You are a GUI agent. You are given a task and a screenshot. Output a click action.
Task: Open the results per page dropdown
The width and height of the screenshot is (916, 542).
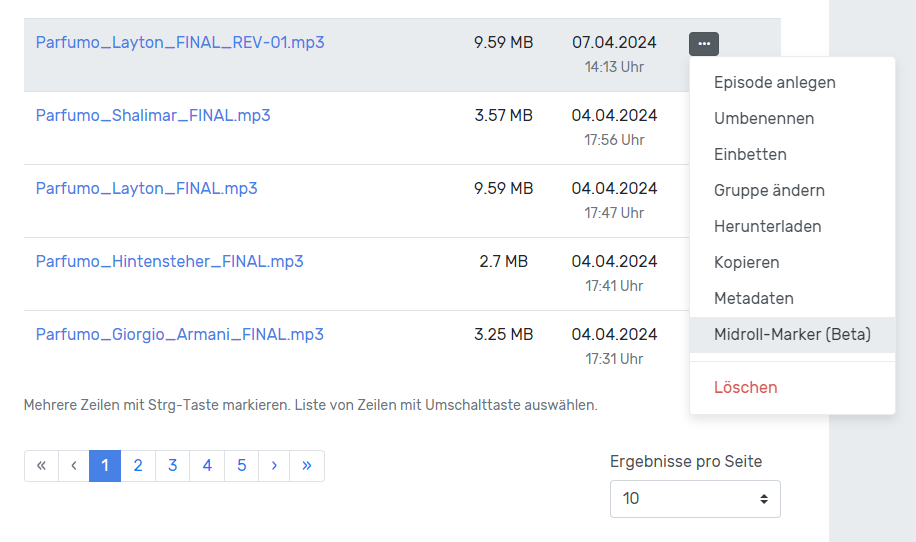point(695,498)
